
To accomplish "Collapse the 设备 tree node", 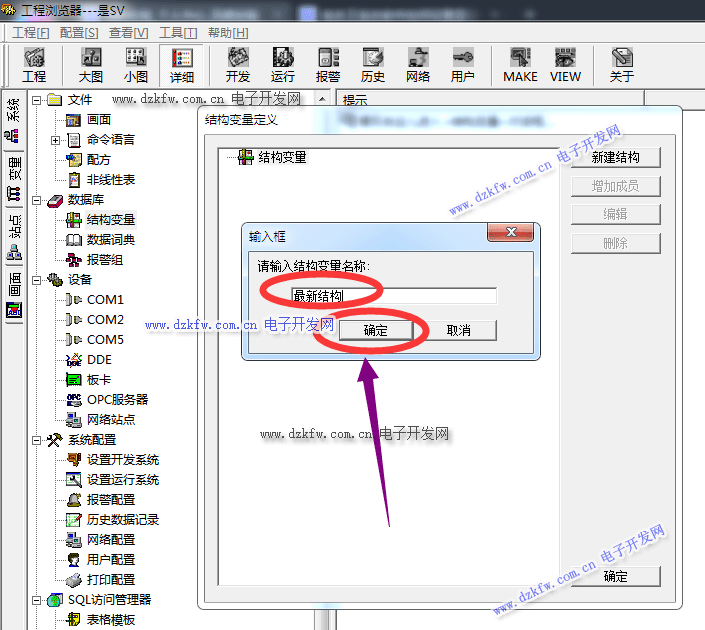I will (36, 279).
